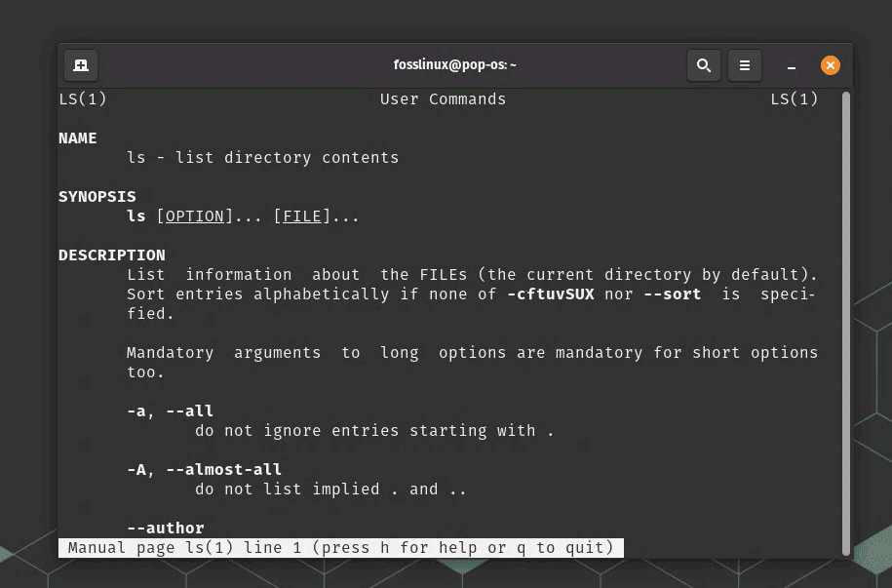
Task: Open terminal search with the magnifier icon
Action: click(704, 65)
